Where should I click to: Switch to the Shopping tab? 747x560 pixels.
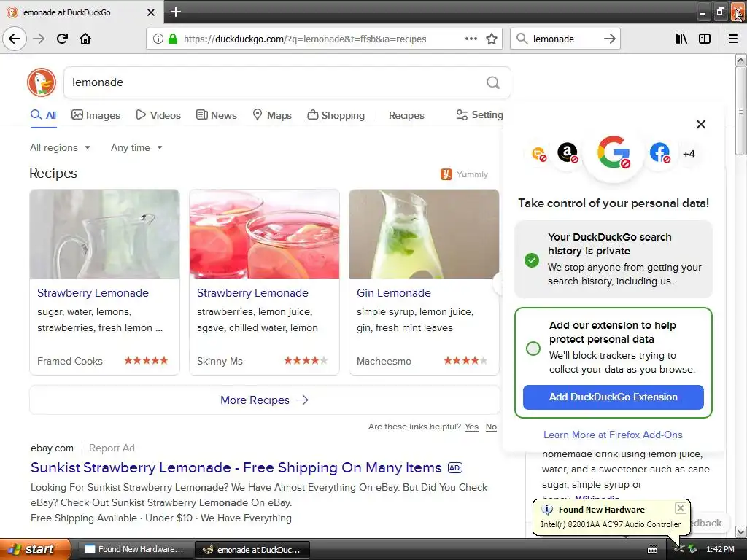336,115
